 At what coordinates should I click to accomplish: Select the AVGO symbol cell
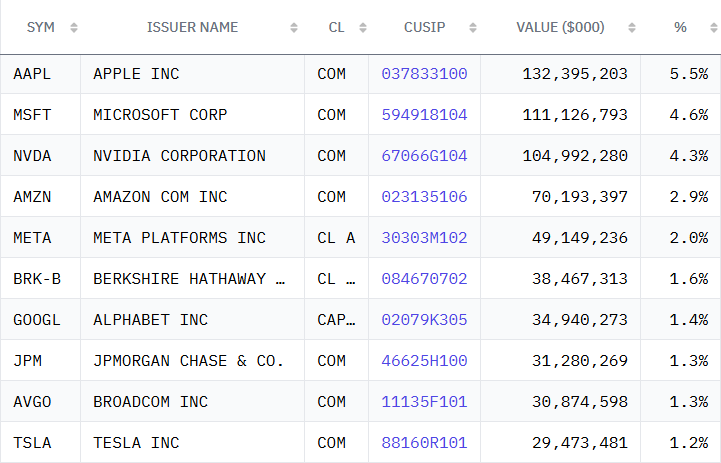pos(40,402)
